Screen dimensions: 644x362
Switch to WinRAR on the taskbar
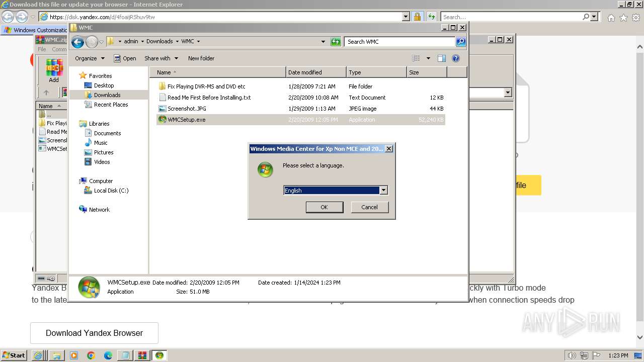coord(142,355)
